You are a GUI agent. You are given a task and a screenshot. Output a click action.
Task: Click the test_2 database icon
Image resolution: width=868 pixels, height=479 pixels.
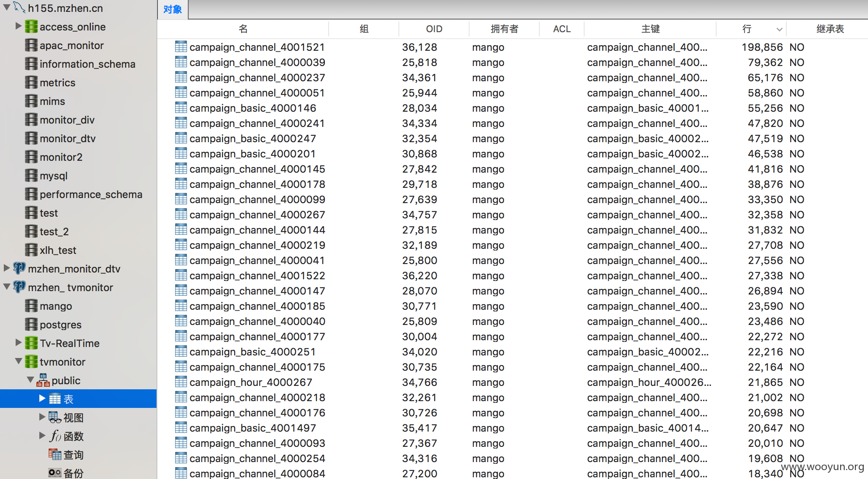31,231
